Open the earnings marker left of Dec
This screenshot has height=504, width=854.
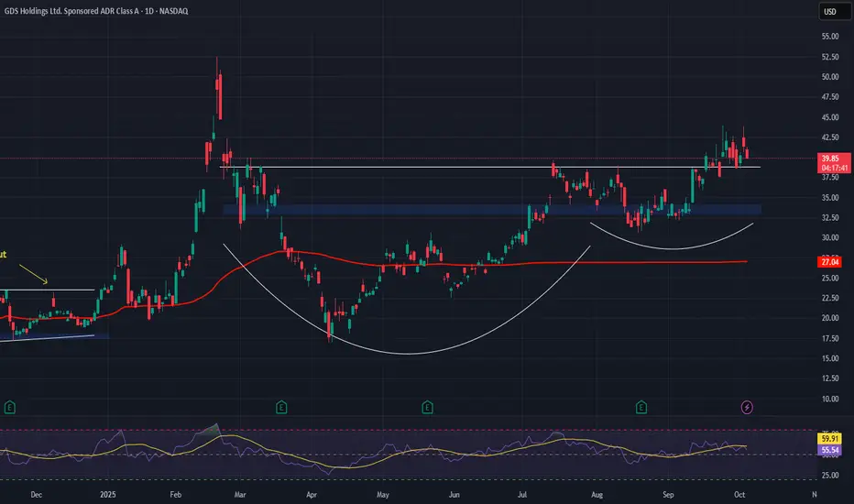10,407
